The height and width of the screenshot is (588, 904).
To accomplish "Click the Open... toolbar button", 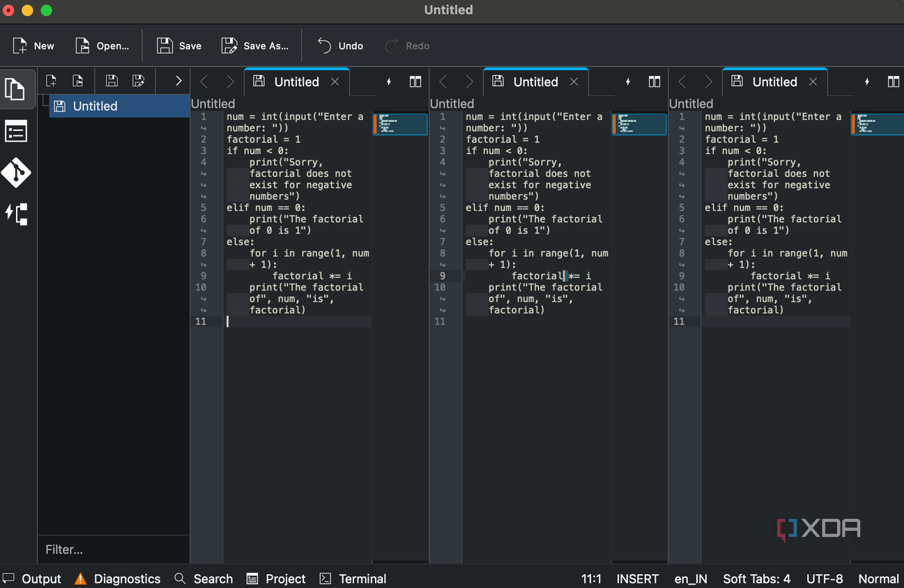I will (x=102, y=46).
